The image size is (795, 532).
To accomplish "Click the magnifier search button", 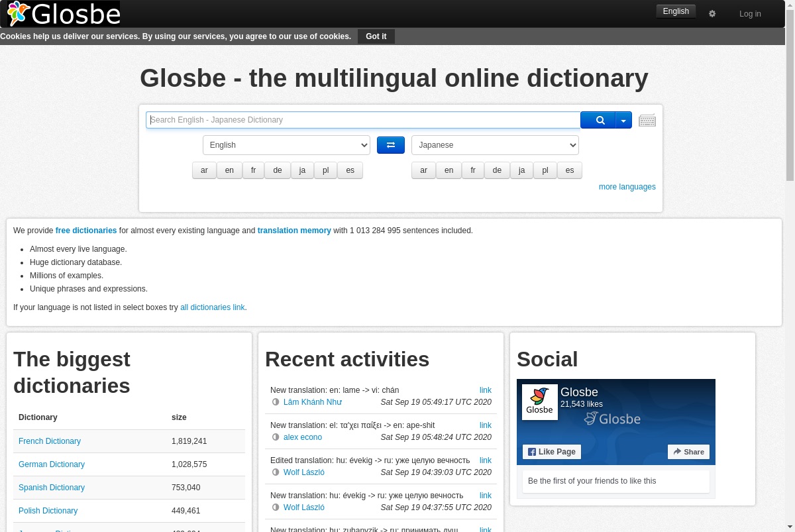I will click(598, 120).
